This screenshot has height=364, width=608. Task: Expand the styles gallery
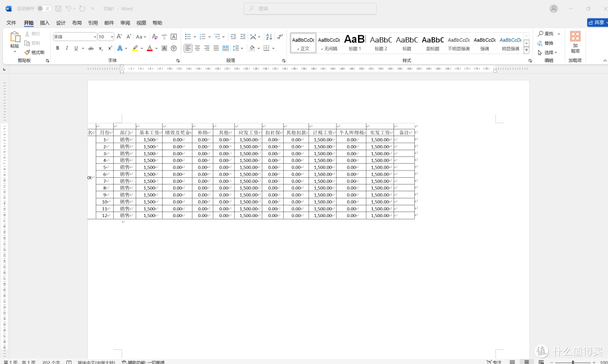tap(526, 51)
